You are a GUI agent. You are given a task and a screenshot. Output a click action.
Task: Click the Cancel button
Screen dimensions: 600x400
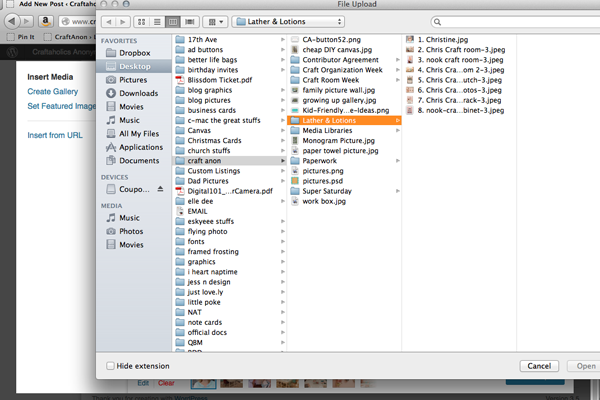tap(540, 366)
